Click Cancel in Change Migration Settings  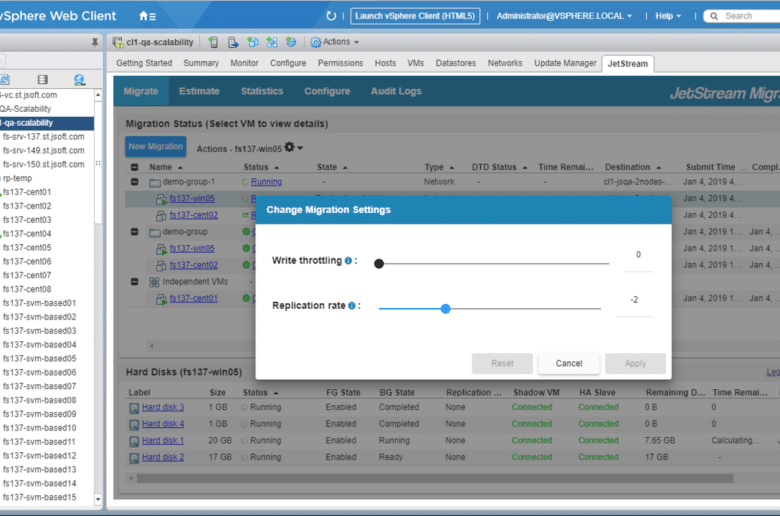coord(569,363)
